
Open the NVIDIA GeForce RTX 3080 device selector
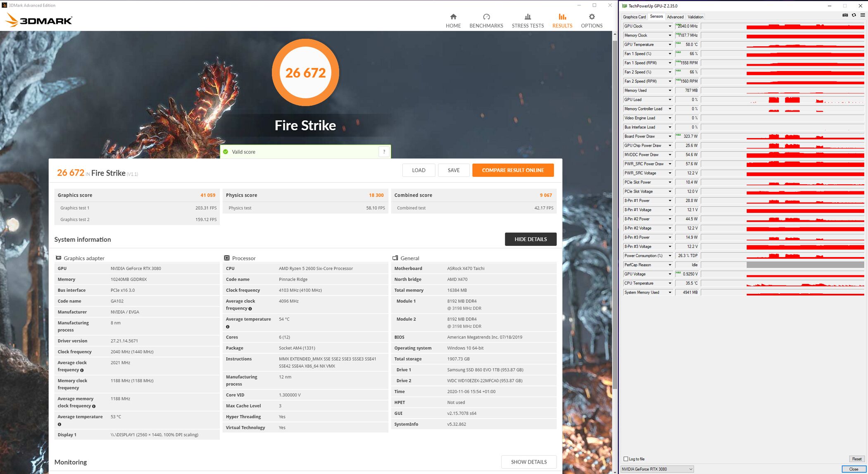pos(657,469)
